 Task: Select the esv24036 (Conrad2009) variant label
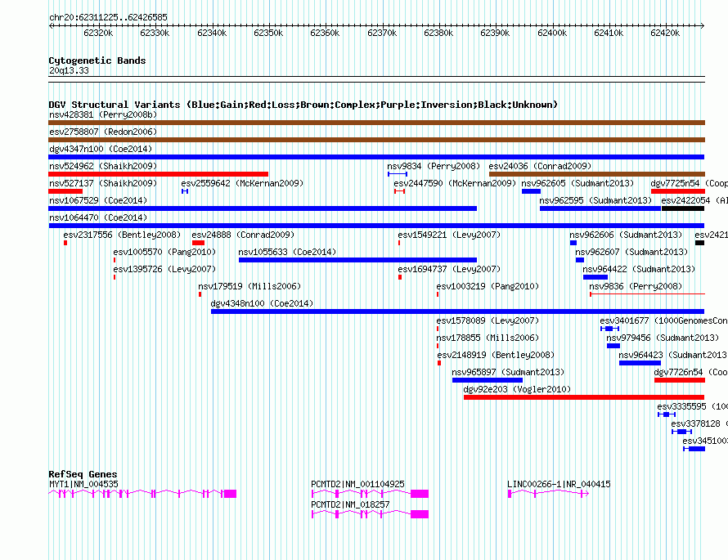[x=540, y=166]
